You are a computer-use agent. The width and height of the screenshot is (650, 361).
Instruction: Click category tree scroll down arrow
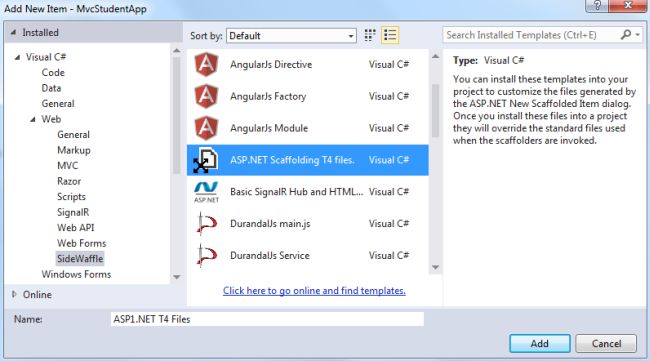(x=177, y=277)
